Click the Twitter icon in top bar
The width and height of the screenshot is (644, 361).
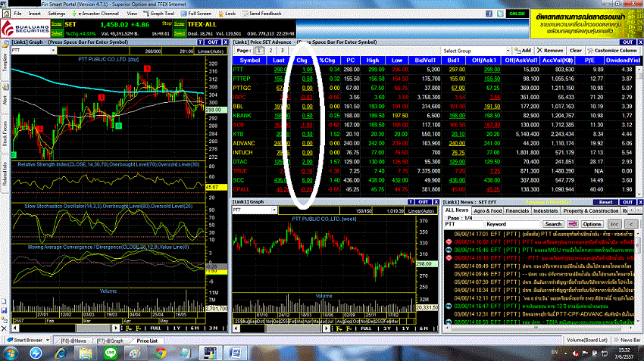500,14
